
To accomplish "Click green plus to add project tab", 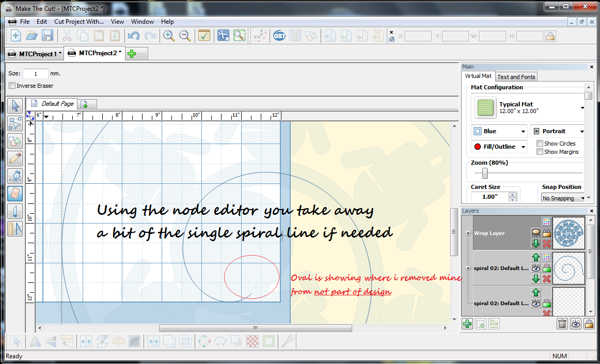I will coord(132,54).
